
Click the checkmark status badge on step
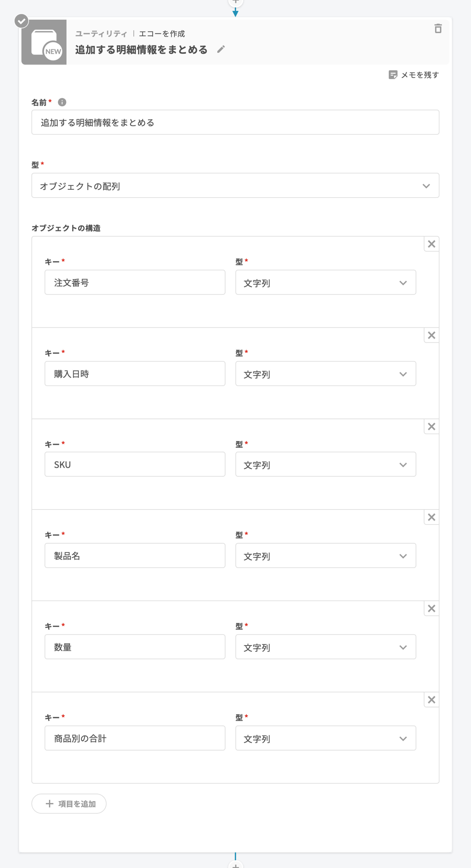click(x=22, y=21)
